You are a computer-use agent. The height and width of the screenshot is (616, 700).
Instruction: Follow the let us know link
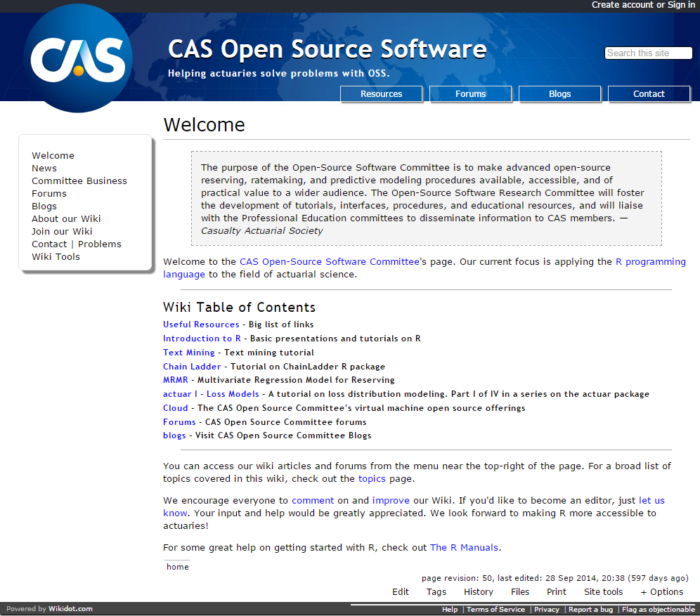tap(652, 501)
